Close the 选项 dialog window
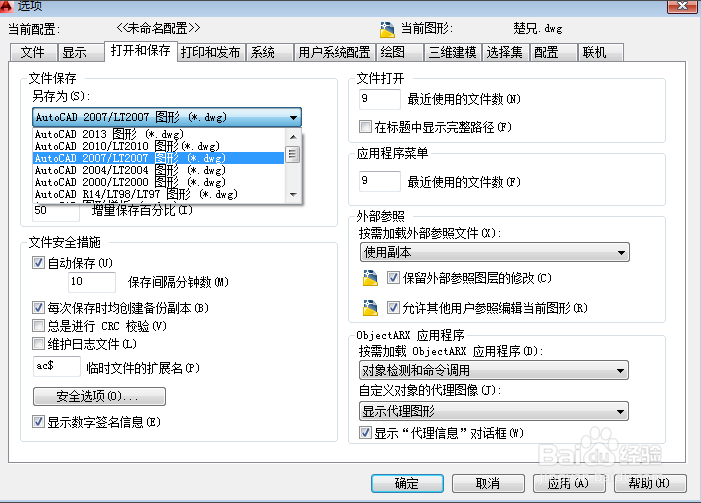This screenshot has width=701, height=503. tap(682, 5)
